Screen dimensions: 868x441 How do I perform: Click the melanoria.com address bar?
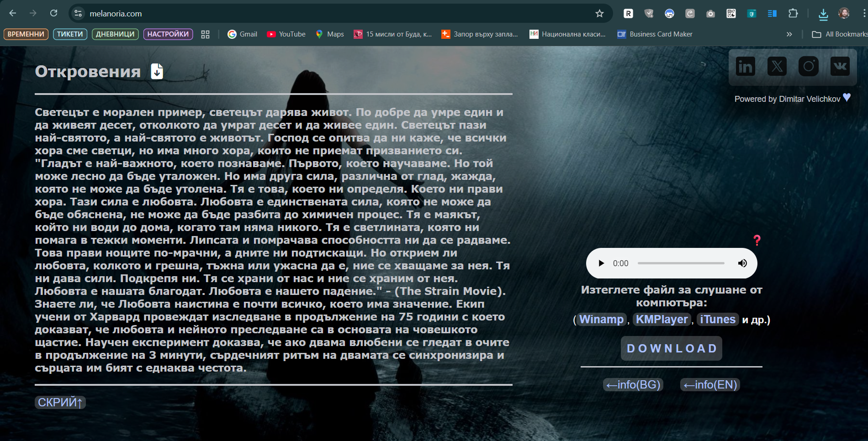click(x=320, y=14)
